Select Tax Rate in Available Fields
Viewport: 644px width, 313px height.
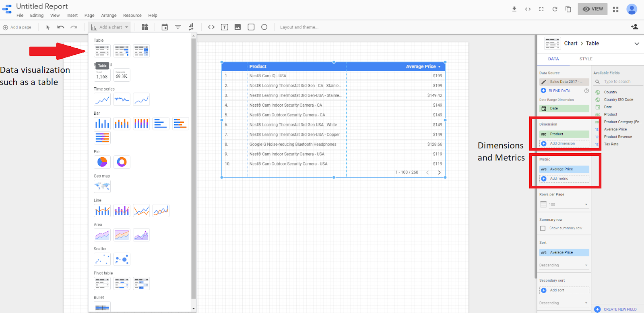pyautogui.click(x=611, y=144)
